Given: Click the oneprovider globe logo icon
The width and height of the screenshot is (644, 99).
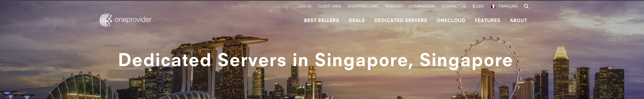Looking at the screenshot, I should (106, 20).
